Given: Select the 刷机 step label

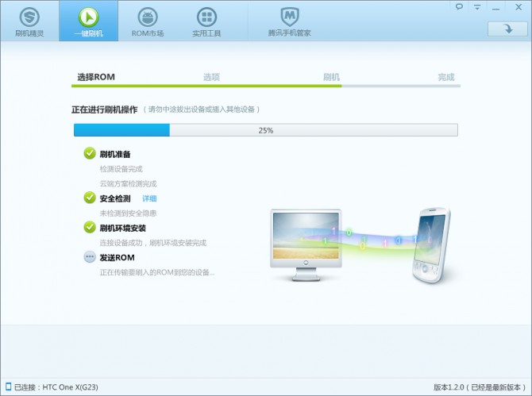Looking at the screenshot, I should [331, 77].
